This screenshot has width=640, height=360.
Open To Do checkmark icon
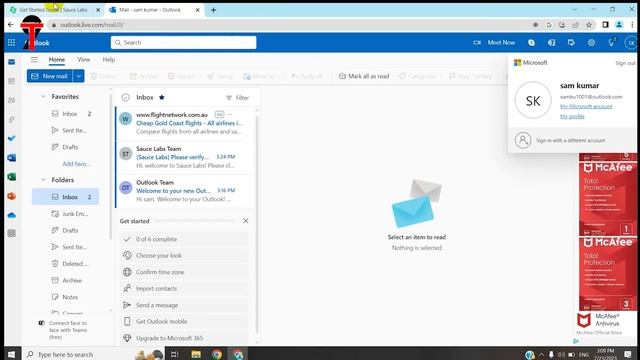pyautogui.click(x=11, y=138)
